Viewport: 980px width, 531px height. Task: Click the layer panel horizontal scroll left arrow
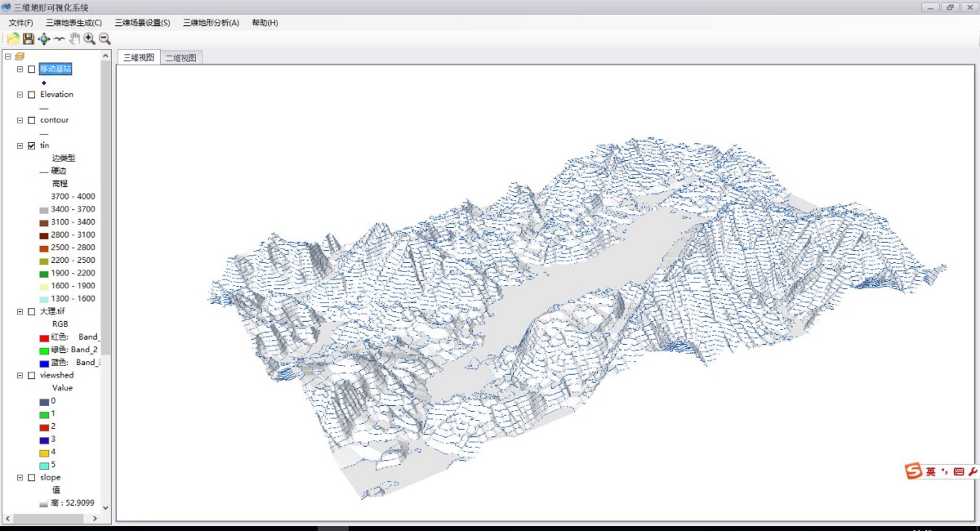click(8, 518)
